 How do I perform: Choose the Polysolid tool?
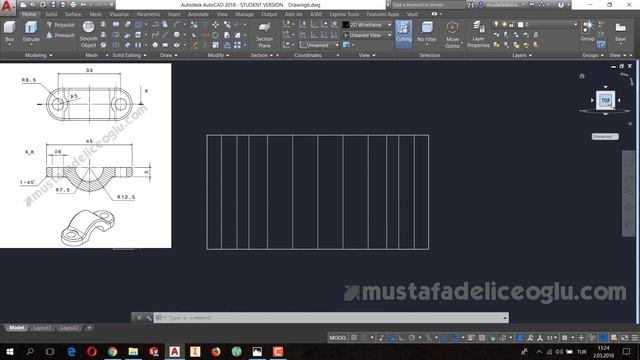click(x=60, y=25)
